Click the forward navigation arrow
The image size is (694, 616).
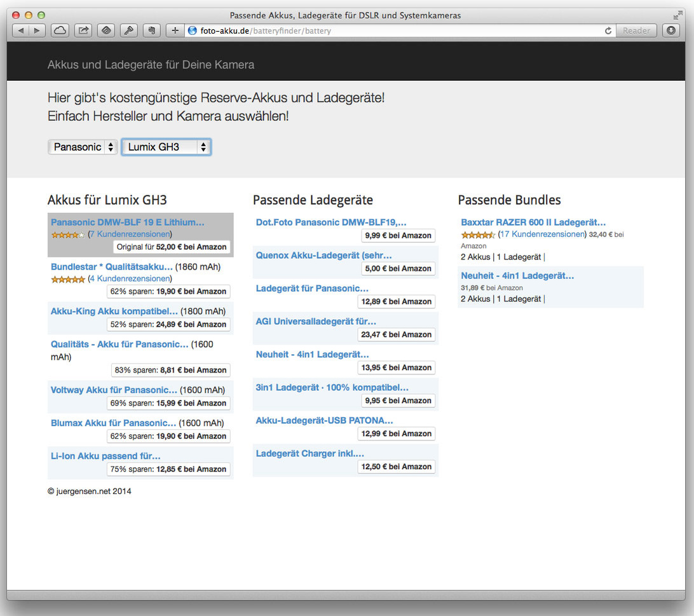point(37,31)
